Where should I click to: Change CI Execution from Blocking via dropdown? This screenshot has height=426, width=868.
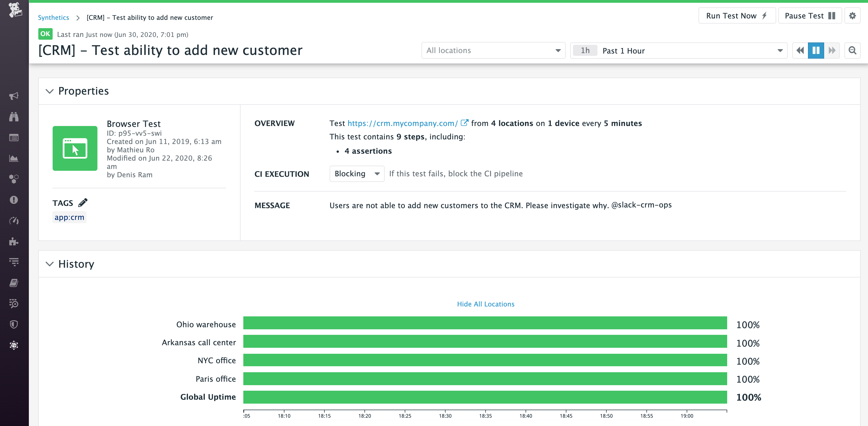point(356,174)
